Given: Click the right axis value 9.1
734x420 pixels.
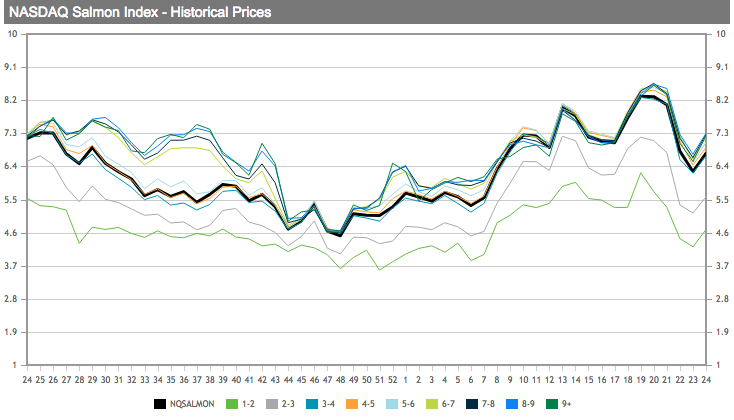Looking at the screenshot, I should 722,67.
